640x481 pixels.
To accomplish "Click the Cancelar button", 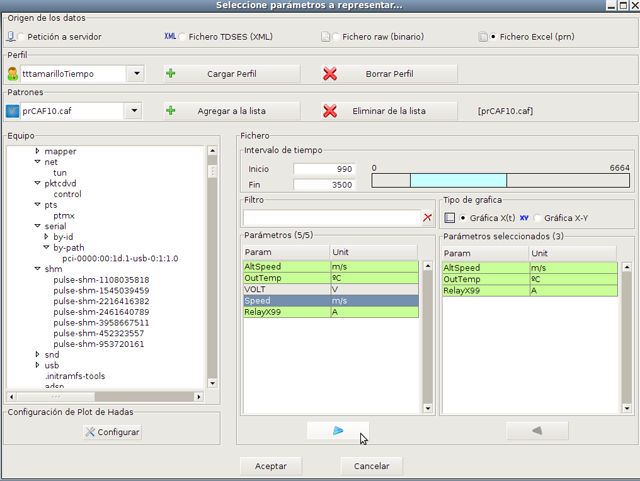I will 371,466.
